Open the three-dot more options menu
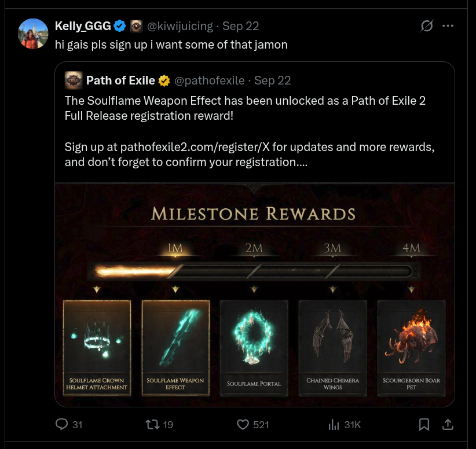 tap(448, 26)
